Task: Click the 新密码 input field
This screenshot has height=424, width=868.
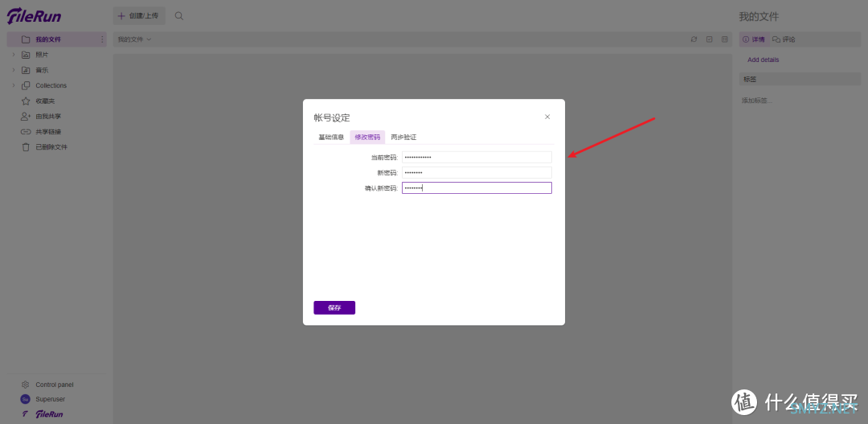Action: [x=477, y=173]
